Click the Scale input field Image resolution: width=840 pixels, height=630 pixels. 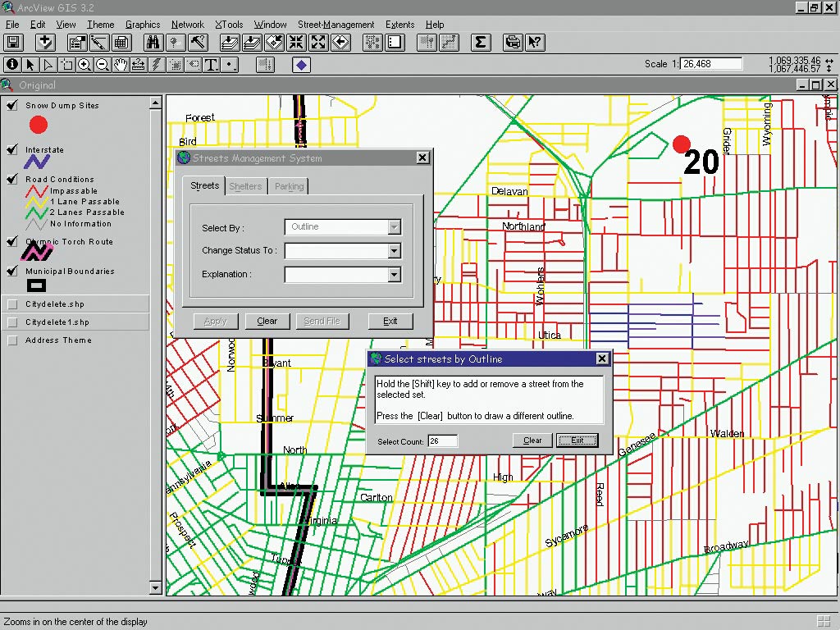tap(711, 64)
